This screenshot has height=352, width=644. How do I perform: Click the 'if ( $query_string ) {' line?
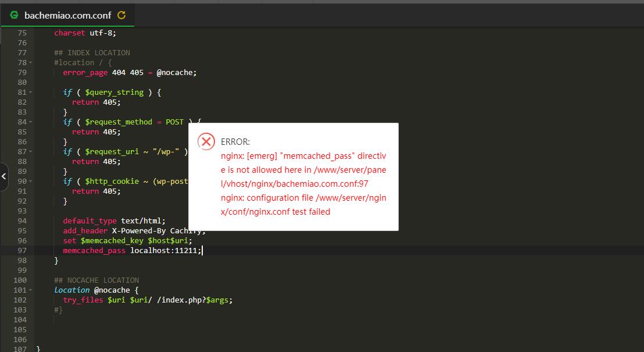(x=112, y=92)
